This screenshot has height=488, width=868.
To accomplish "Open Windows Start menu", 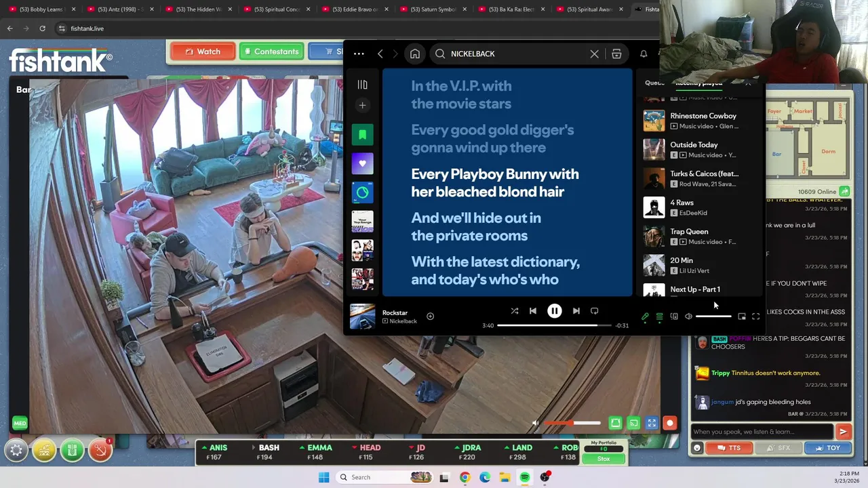I will pyautogui.click(x=323, y=477).
